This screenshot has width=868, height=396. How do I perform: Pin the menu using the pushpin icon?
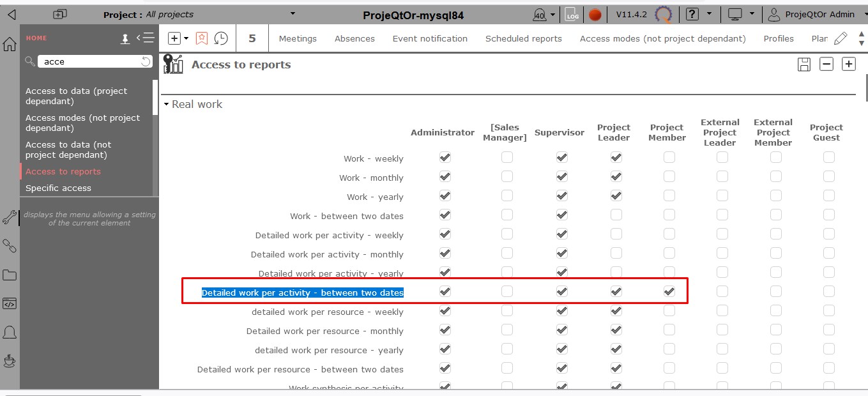pyautogui.click(x=125, y=39)
